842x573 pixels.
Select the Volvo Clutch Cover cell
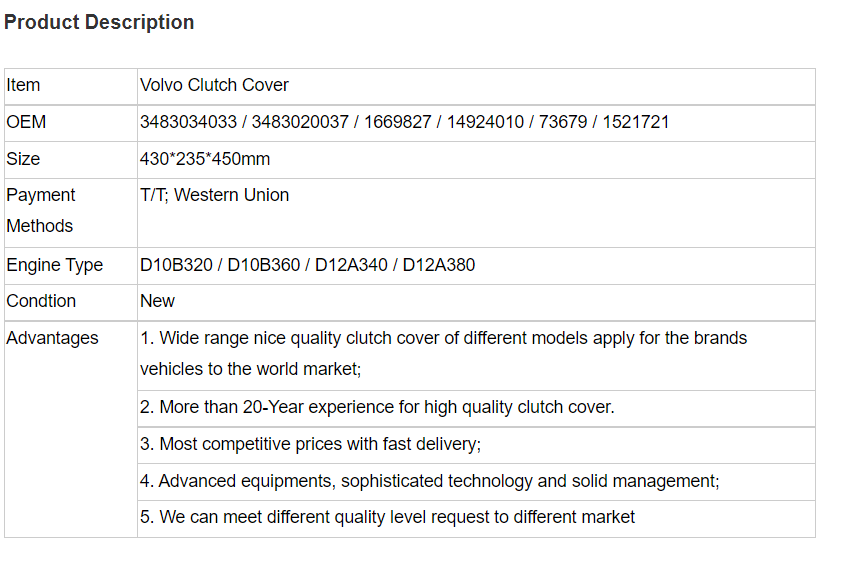pos(476,86)
